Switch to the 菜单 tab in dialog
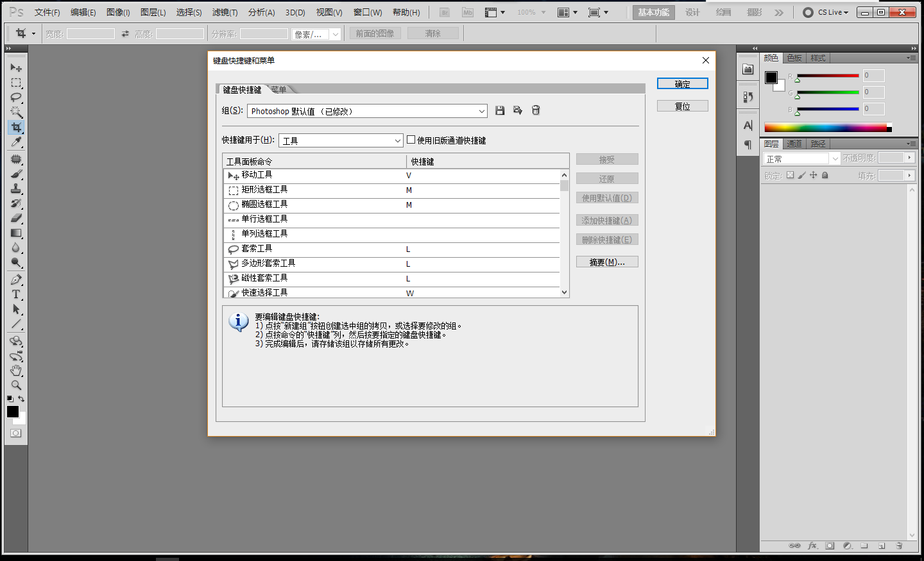 pyautogui.click(x=278, y=90)
